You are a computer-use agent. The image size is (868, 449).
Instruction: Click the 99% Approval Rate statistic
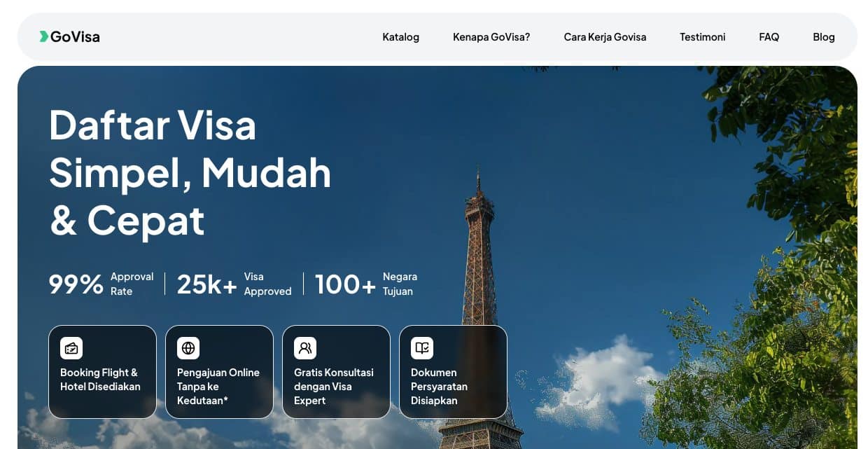(101, 284)
